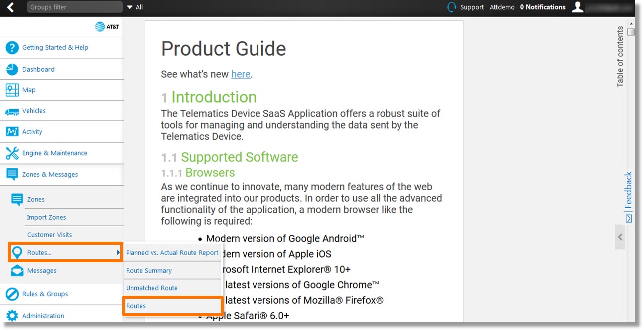Click the Messages envelope icon
The height and width of the screenshot is (331, 644).
tap(17, 271)
